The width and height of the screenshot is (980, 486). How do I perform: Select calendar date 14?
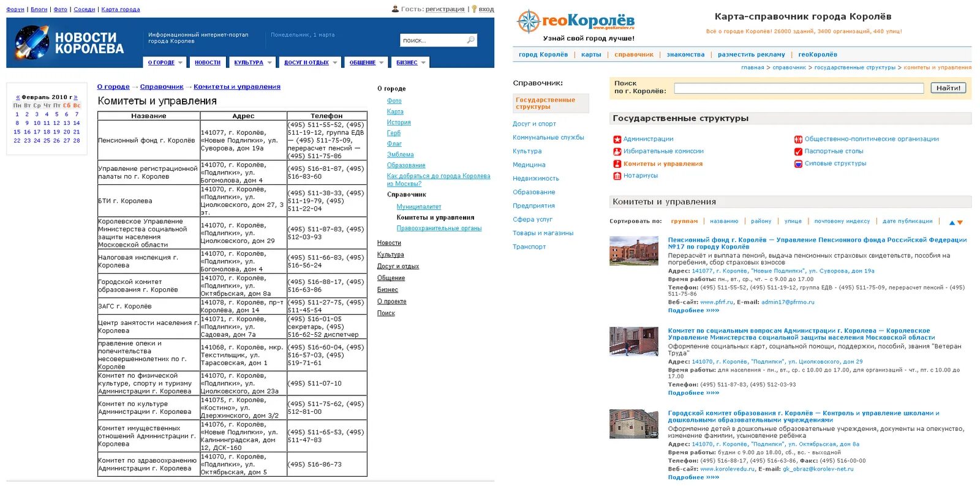[77, 123]
